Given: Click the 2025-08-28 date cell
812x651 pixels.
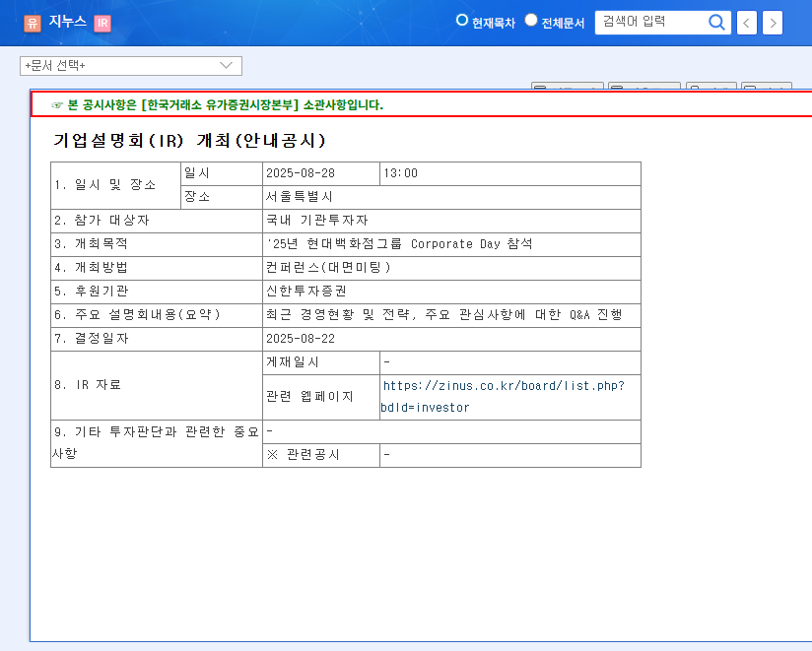Looking at the screenshot, I should point(301,173).
